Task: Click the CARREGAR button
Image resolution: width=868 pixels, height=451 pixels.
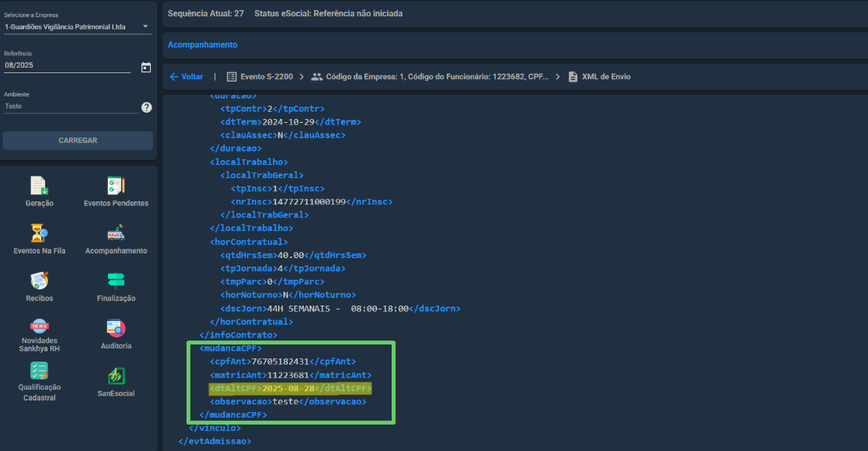Action: point(78,141)
